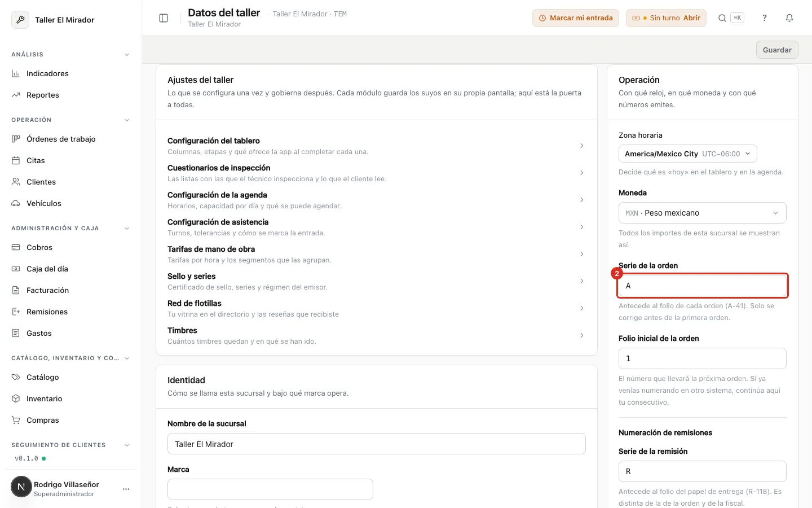Open the Citas calendar page

click(70, 160)
